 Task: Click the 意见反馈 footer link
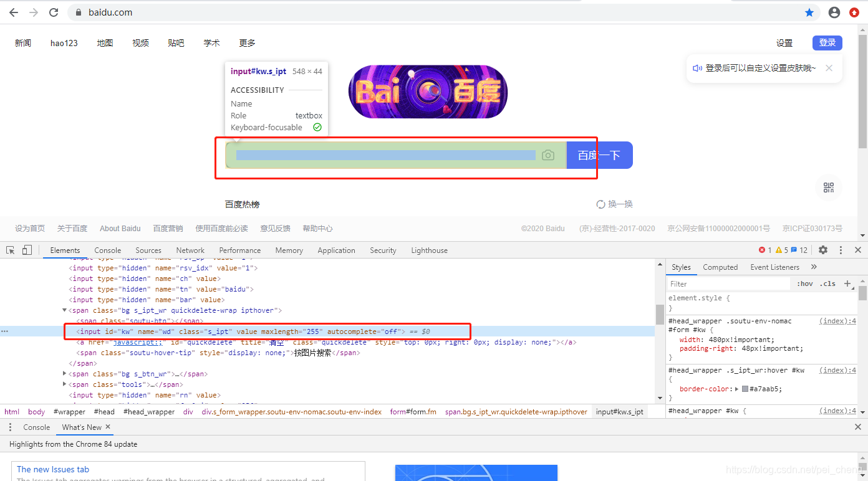coord(275,229)
